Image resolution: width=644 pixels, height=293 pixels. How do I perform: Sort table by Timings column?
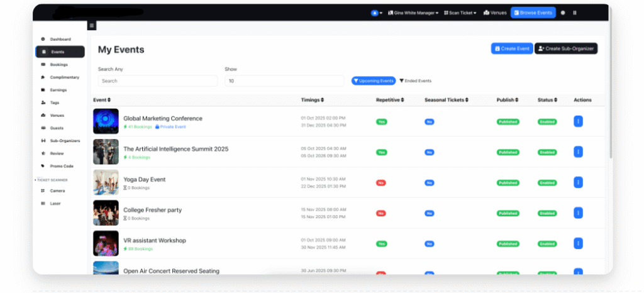pyautogui.click(x=313, y=100)
